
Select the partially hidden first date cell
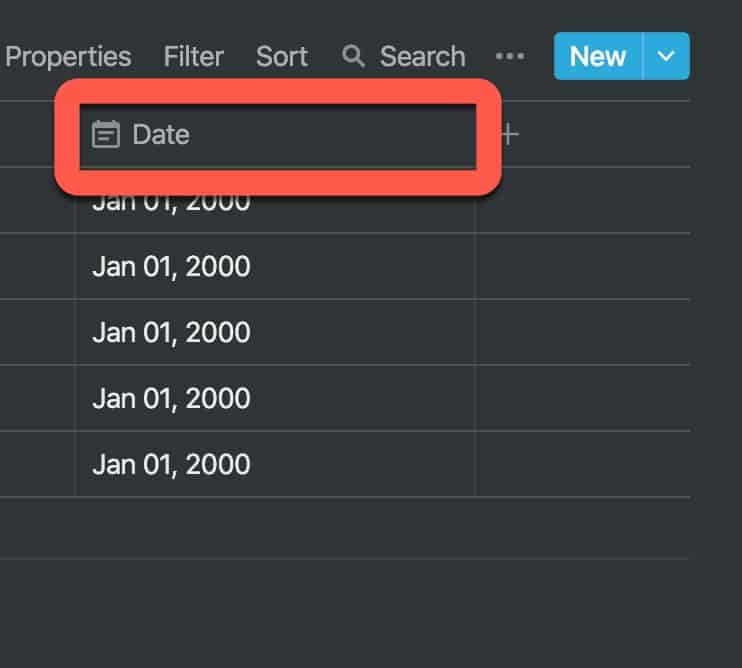click(275, 200)
